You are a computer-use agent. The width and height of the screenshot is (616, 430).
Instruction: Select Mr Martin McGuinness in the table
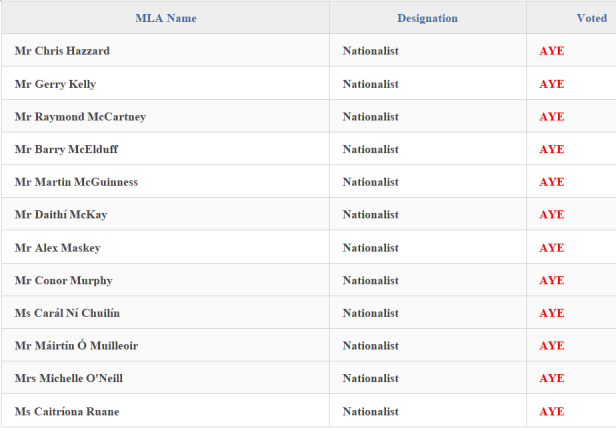coord(76,182)
